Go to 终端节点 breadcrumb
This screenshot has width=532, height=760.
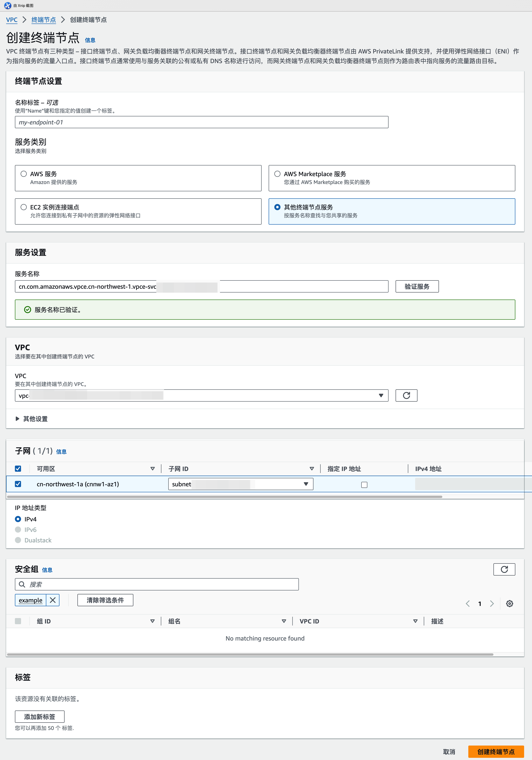pyautogui.click(x=44, y=20)
